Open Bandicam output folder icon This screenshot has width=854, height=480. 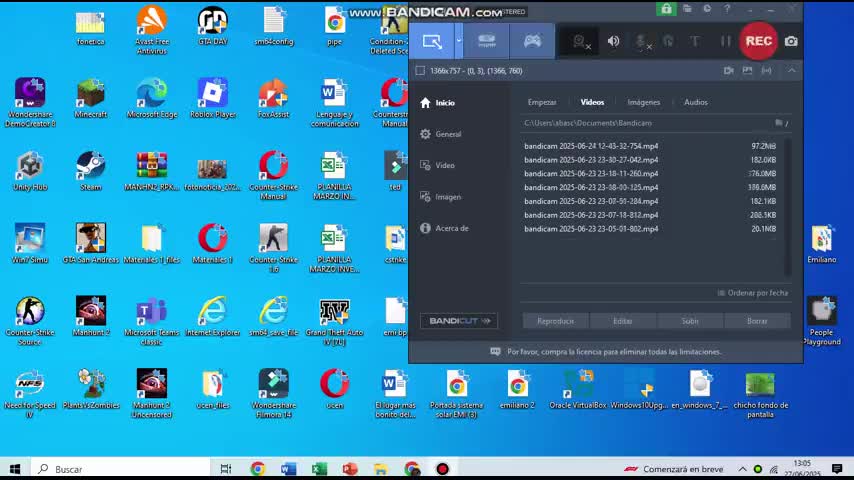687,9
